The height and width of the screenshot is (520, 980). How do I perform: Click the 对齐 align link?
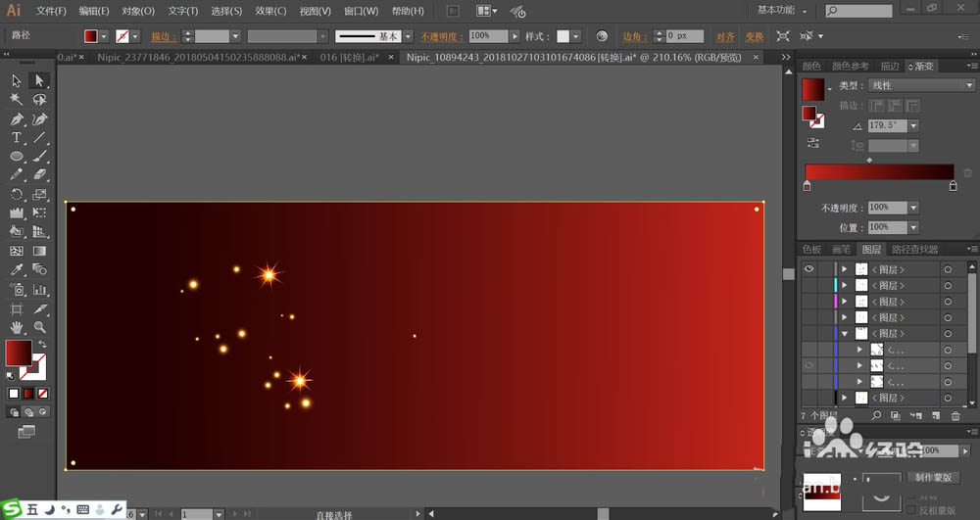(725, 37)
